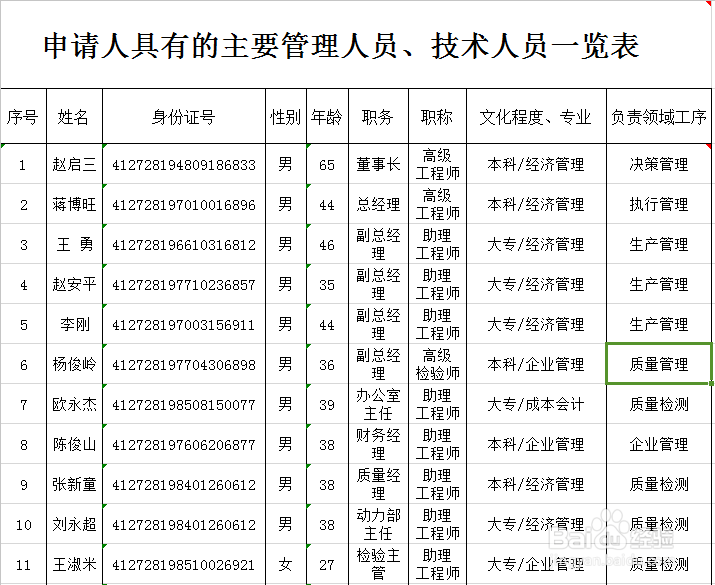The height and width of the screenshot is (585, 715).
Task: Click 生产管理 in 赵安平's row
Action: [x=659, y=284]
